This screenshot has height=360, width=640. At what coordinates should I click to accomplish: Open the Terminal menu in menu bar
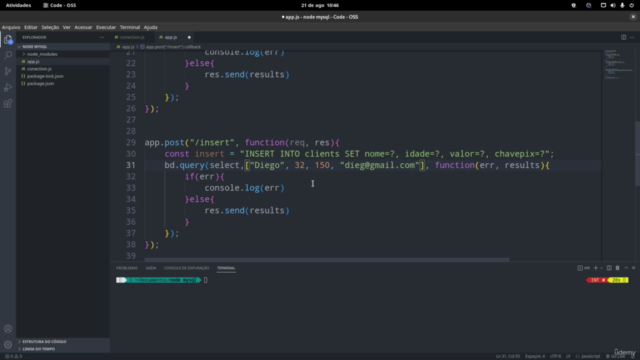point(130,27)
